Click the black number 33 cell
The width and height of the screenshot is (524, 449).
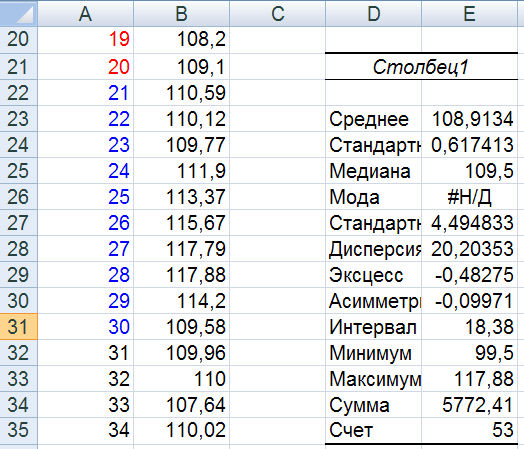86,405
